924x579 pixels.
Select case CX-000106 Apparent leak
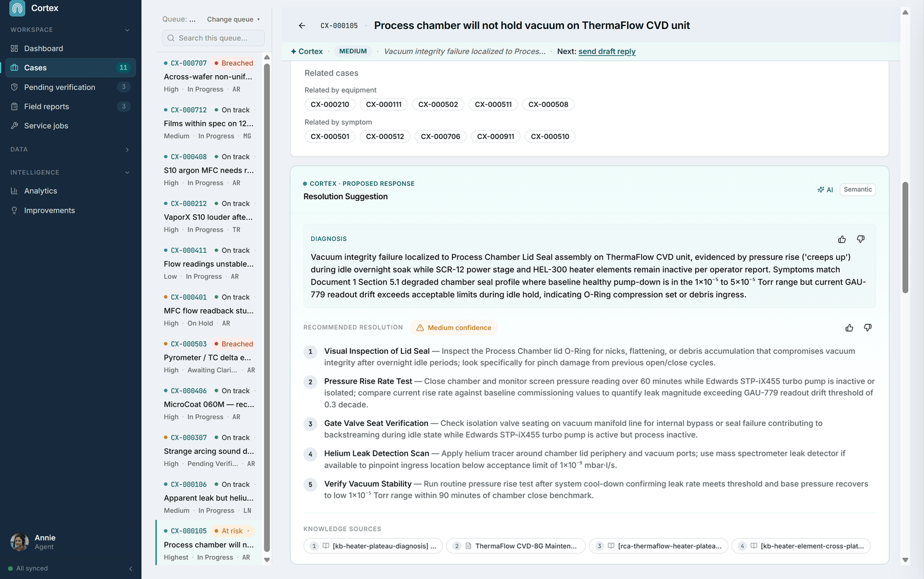[x=209, y=497]
